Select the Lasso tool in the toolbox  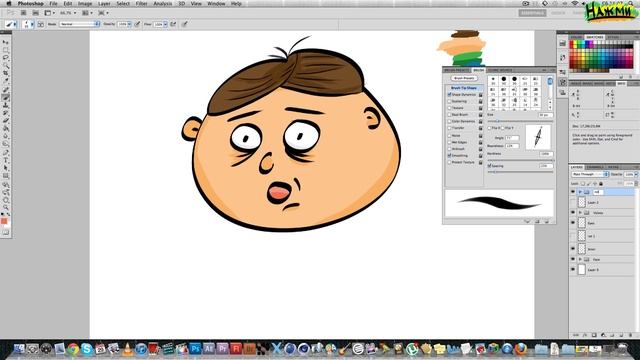(x=6, y=58)
